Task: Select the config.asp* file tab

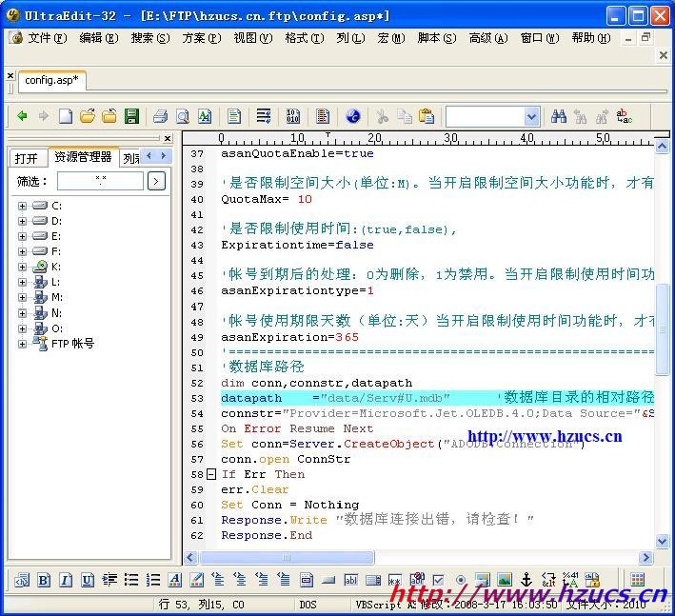Action: 52,80
